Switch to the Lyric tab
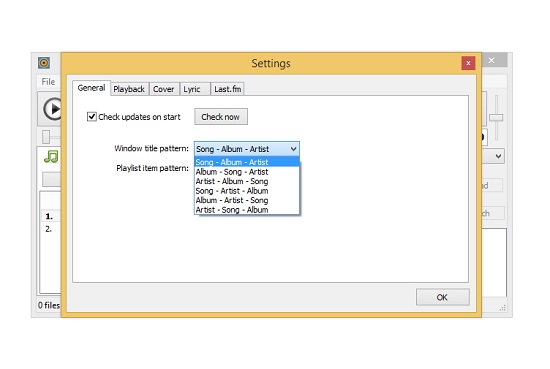Image resolution: width=550 pixels, height=369 pixels. pos(192,89)
